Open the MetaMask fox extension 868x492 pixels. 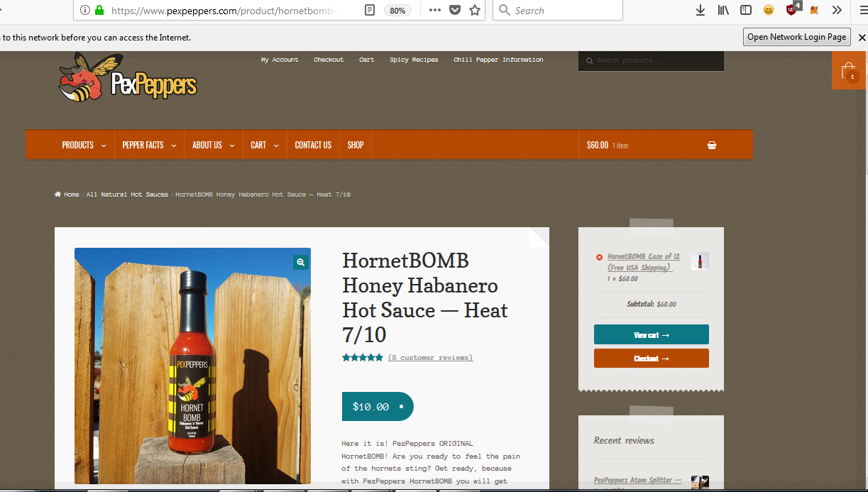815,10
